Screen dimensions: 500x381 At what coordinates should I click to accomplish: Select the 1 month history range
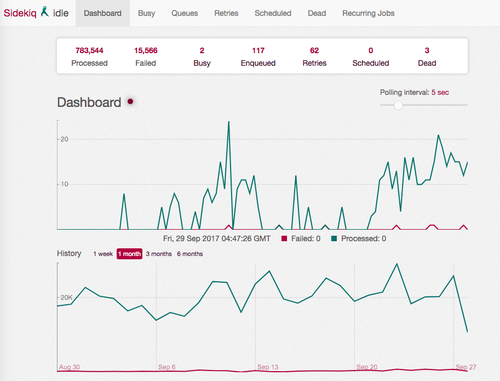coord(129,254)
